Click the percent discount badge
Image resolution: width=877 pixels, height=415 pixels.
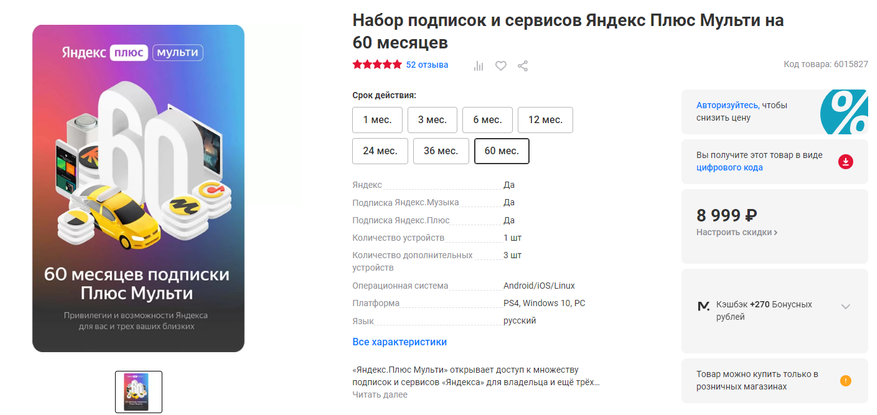pos(845,112)
